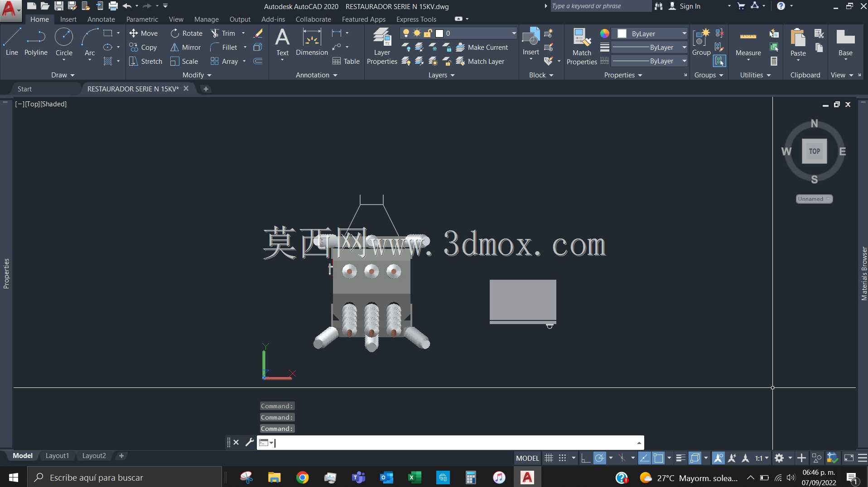The image size is (868, 487).
Task: Click the Group tool
Action: click(x=701, y=42)
